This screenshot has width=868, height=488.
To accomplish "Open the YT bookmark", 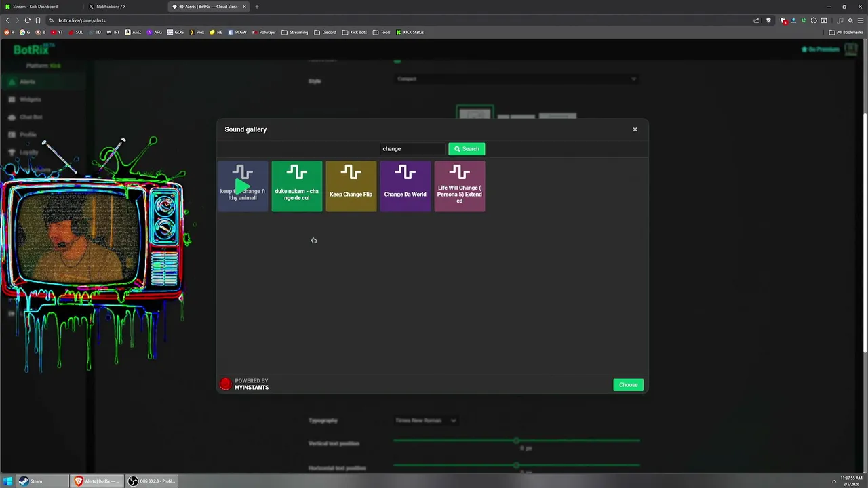I will (56, 32).
